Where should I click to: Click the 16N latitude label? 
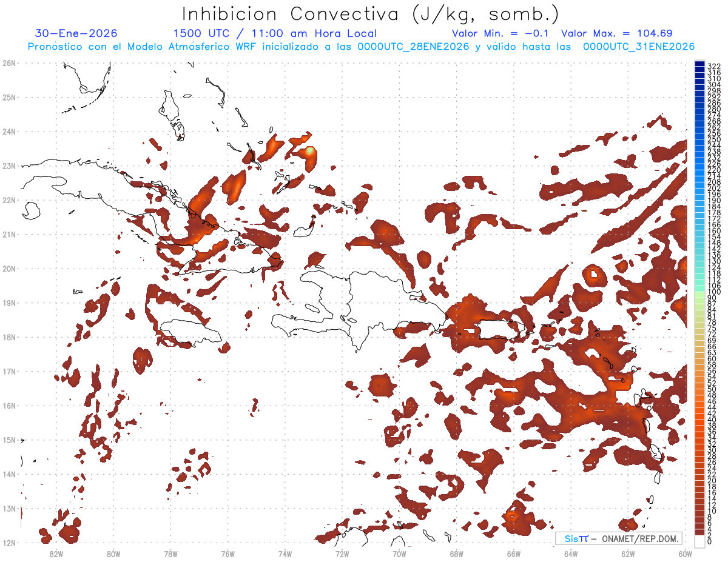[8, 406]
